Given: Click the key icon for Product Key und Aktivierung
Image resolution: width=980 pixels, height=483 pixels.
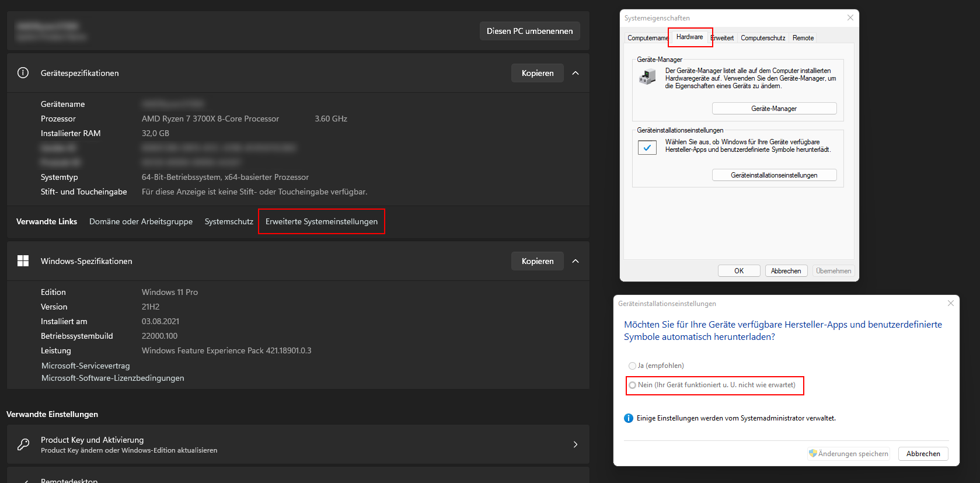Looking at the screenshot, I should [x=23, y=444].
